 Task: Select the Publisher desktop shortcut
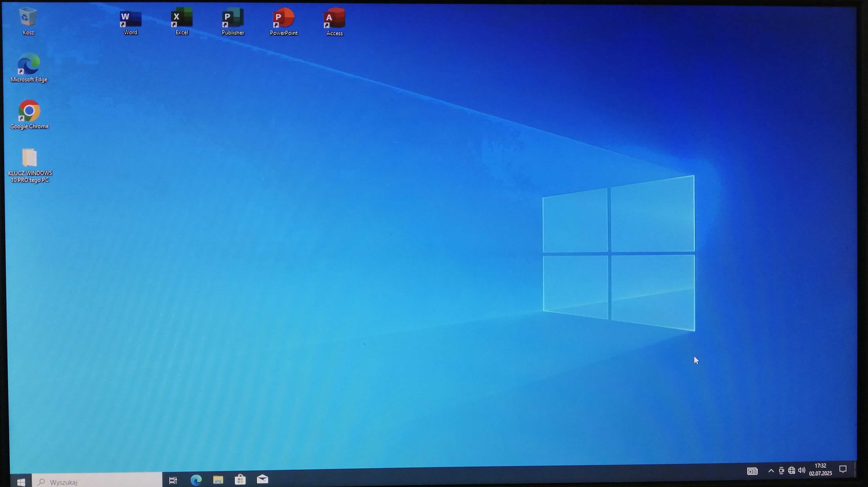233,21
